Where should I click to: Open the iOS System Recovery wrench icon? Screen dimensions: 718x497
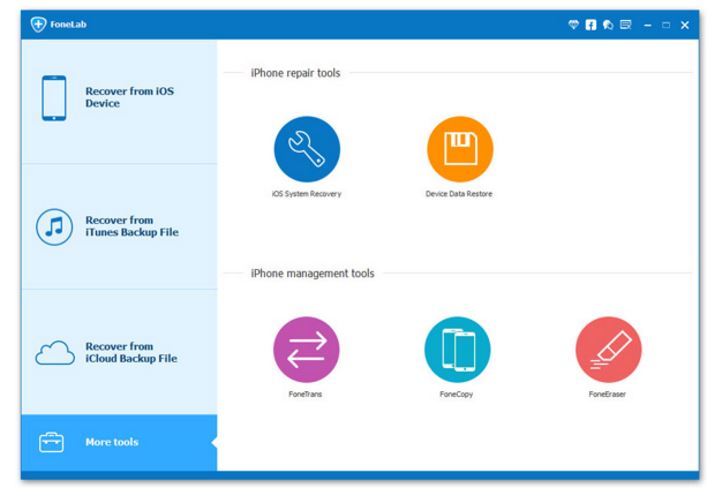point(307,149)
